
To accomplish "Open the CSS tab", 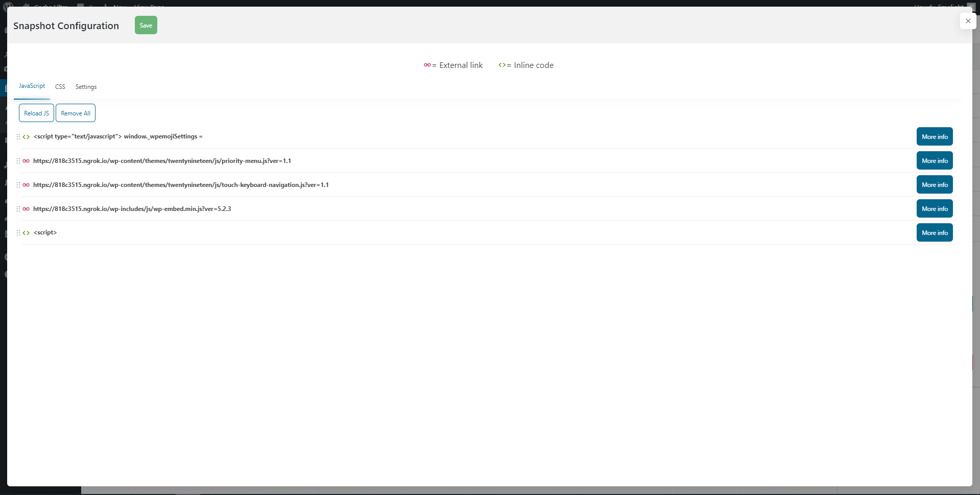I will 60,87.
